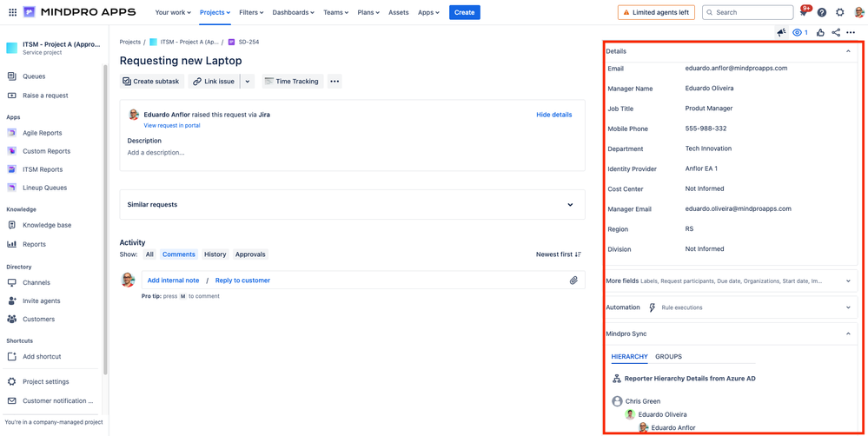The height and width of the screenshot is (436, 868).
Task: Show Comments activity filter
Action: 179,254
